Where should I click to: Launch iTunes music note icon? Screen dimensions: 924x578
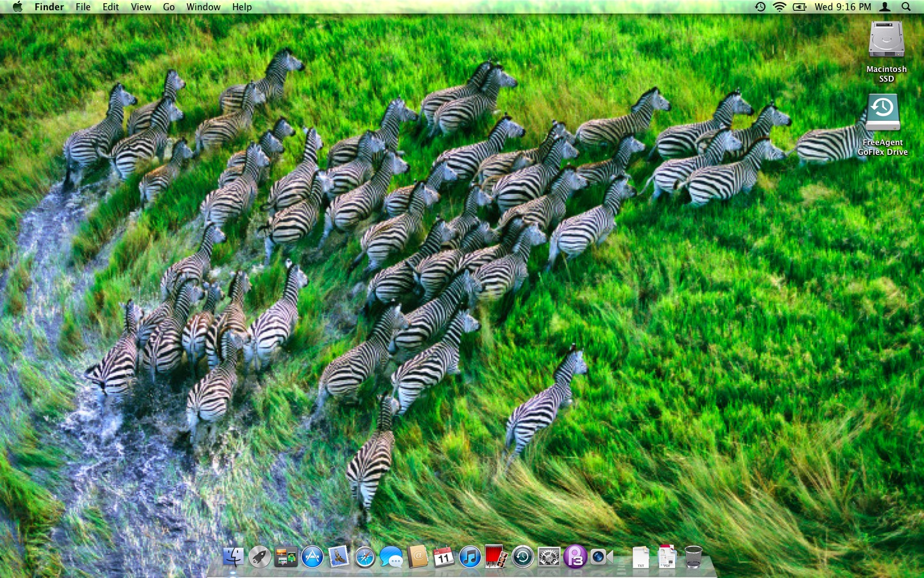[x=470, y=557]
